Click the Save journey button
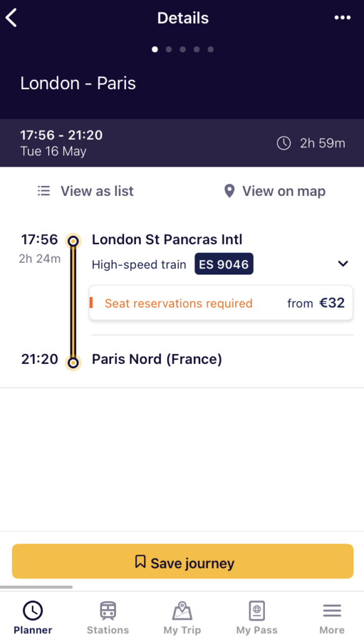This screenshot has height=639, width=364. click(183, 561)
